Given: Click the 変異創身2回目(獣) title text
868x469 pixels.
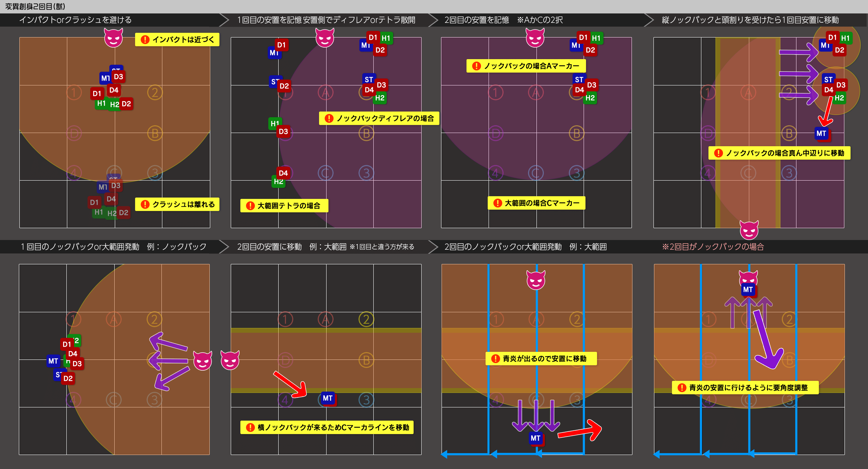Looking at the screenshot, I should click(35, 6).
